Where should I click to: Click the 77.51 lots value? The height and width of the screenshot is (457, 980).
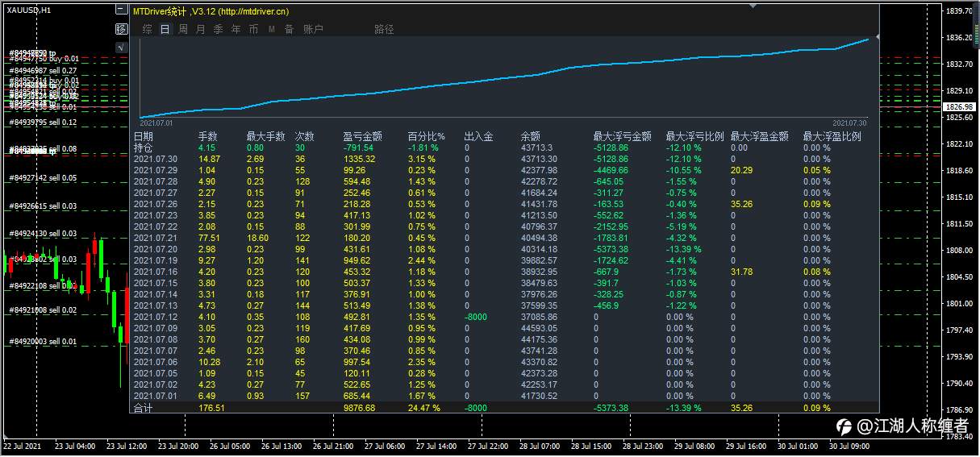pyautogui.click(x=210, y=238)
